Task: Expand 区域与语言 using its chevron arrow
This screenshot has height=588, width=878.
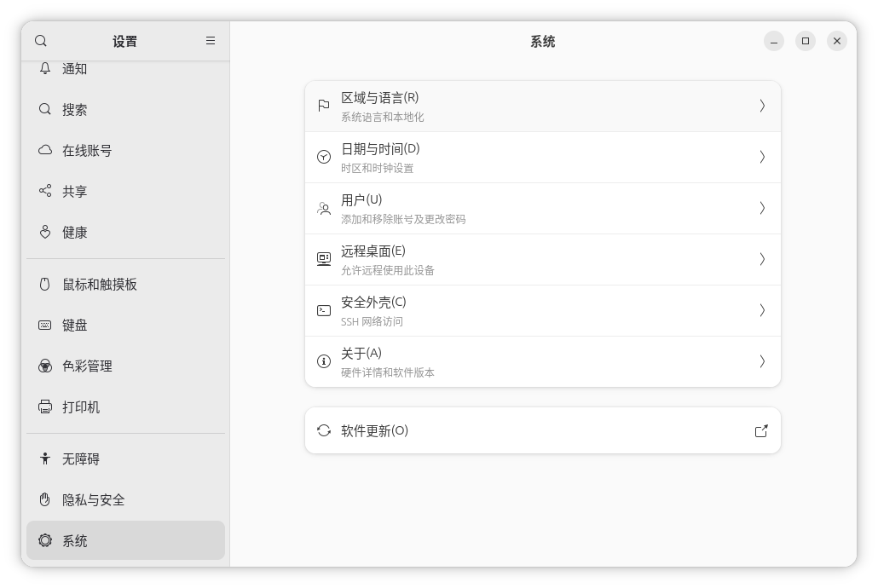Action: tap(762, 106)
